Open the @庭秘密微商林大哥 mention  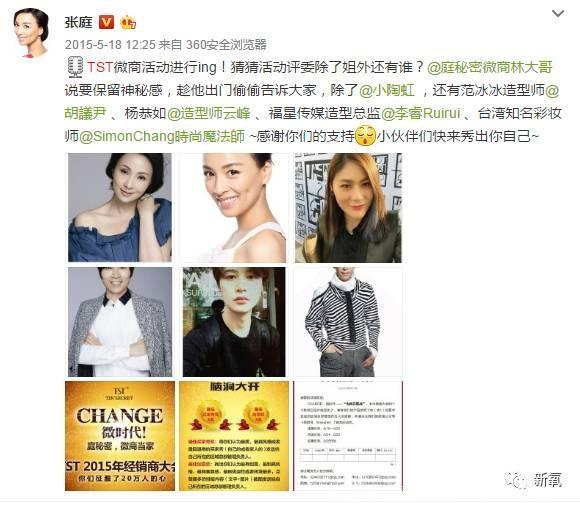pyautogui.click(x=489, y=67)
